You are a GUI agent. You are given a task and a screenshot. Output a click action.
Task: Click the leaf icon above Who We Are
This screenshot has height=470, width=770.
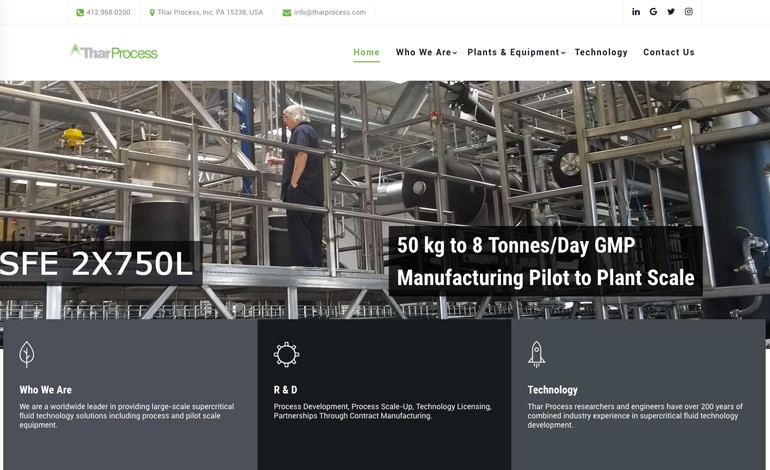(27, 354)
